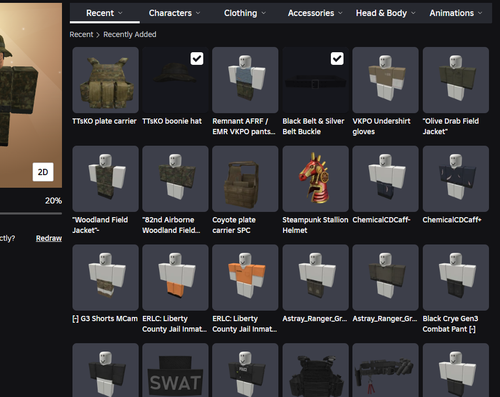
Task: Select the SWAT patch item thumbnail
Action: click(x=175, y=370)
